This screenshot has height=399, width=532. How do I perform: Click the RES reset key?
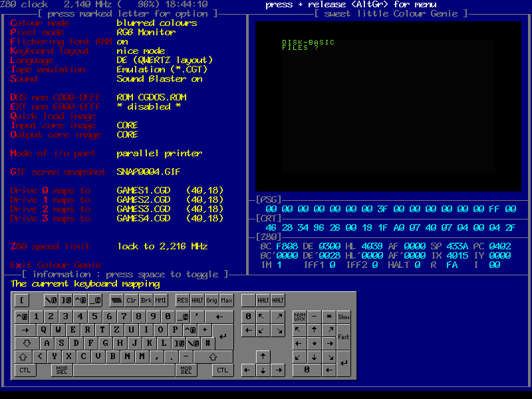(182, 300)
